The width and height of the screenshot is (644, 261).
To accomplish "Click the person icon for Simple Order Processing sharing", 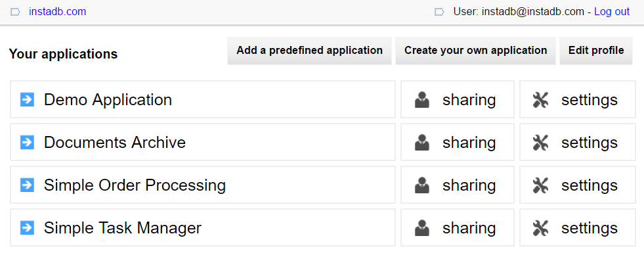I will click(x=422, y=185).
